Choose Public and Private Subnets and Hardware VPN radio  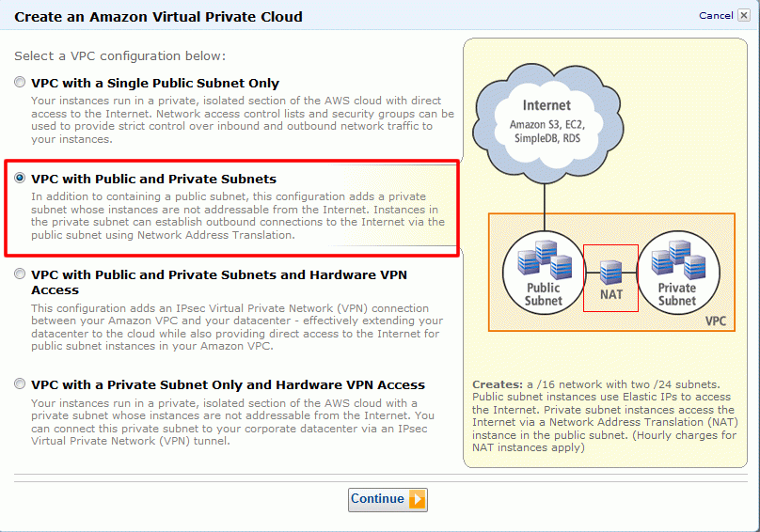20,274
